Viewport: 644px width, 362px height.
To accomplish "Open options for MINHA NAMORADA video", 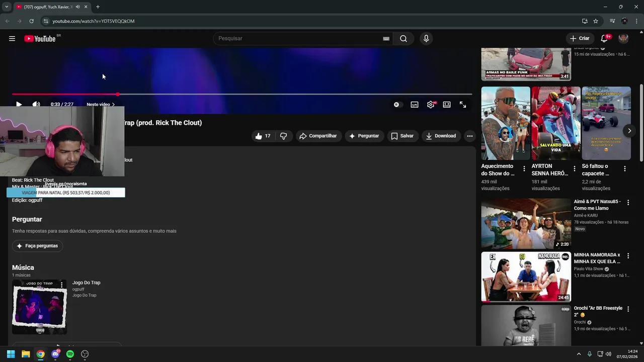I will [628, 255].
